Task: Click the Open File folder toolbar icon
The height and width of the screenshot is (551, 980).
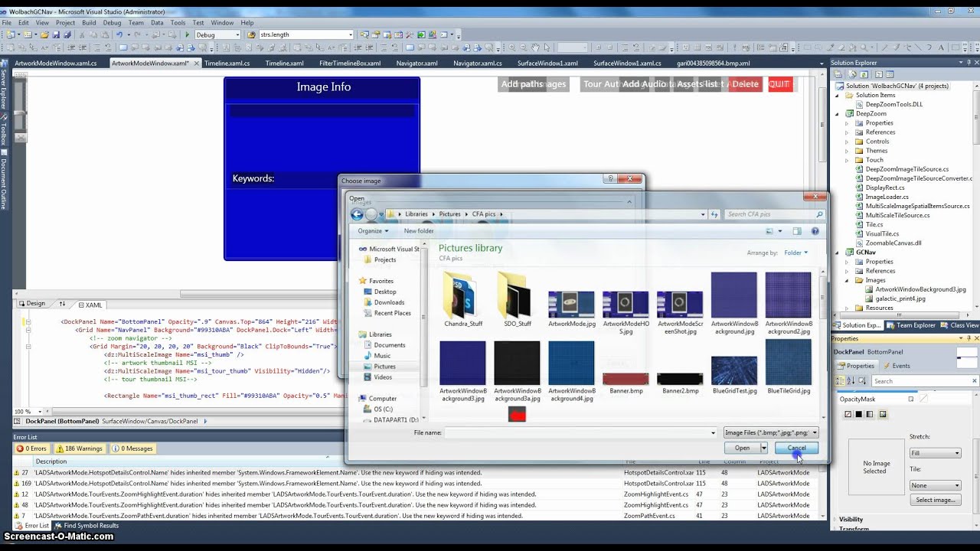Action: point(44,34)
